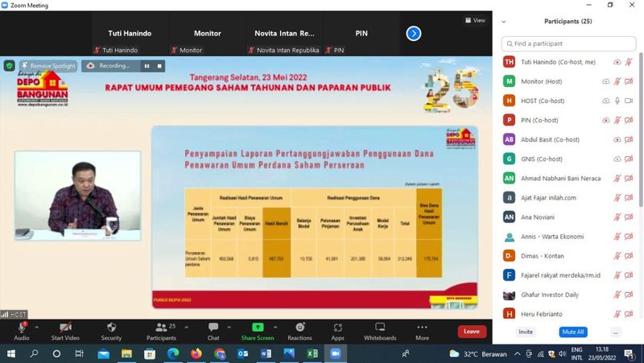Toggle Audio microphone in Zoom toolbar
644x363 pixels.
[22, 331]
